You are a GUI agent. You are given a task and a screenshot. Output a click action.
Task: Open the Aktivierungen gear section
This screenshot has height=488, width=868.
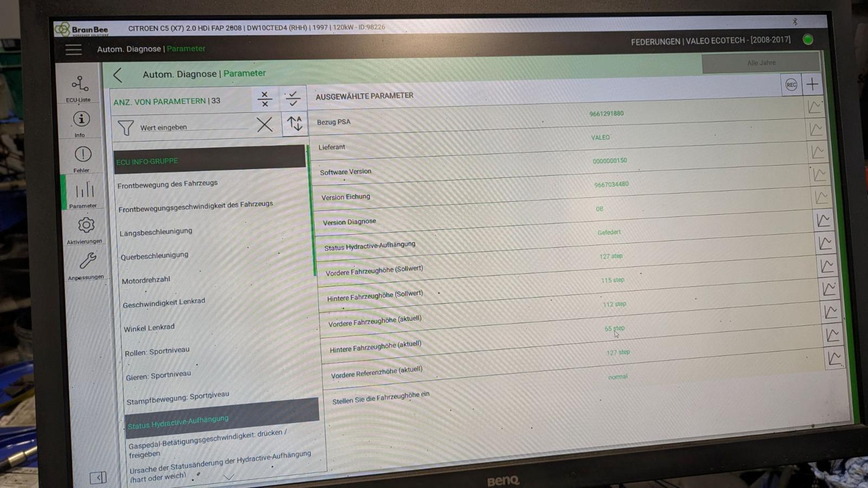[85, 230]
